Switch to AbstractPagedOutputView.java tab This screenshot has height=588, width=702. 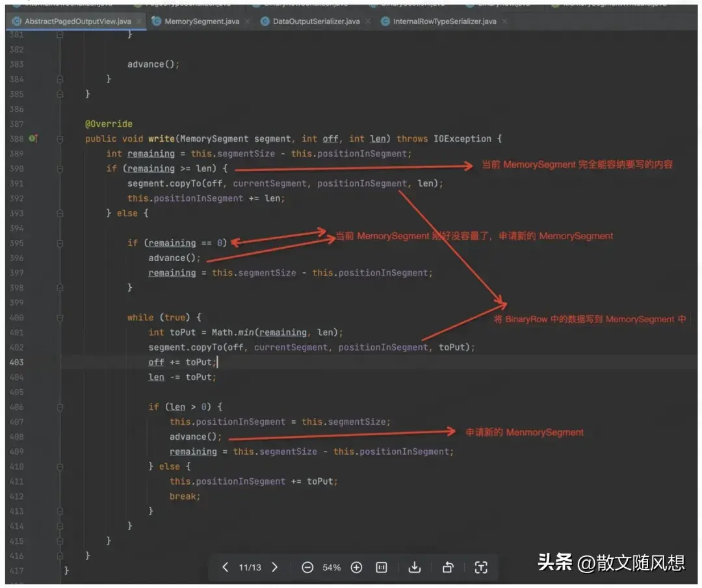(77, 21)
